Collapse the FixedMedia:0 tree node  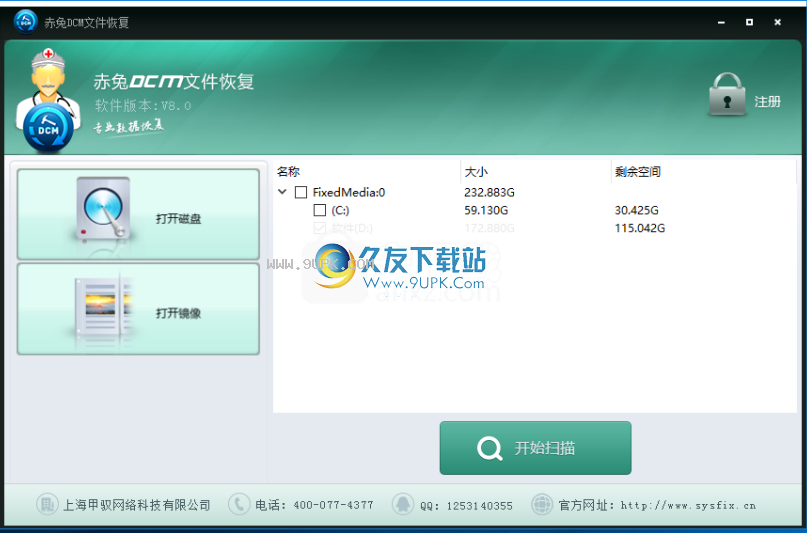pos(282,192)
